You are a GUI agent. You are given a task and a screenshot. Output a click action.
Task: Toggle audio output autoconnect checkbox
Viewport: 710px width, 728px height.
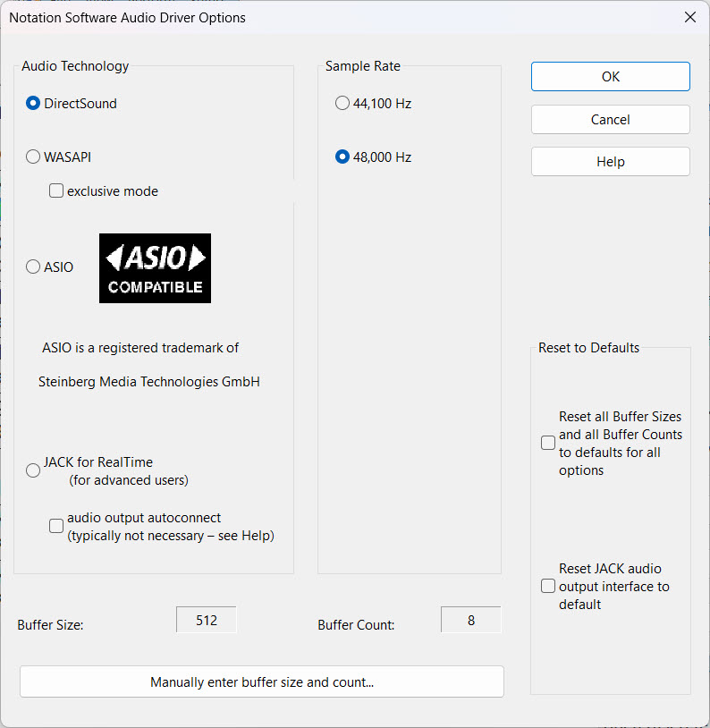56,526
